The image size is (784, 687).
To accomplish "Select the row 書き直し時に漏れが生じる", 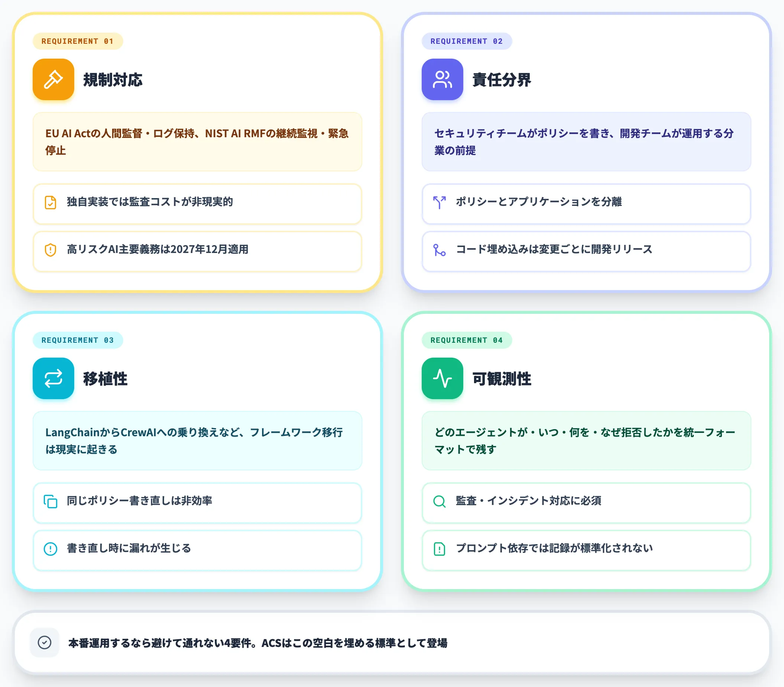I will (x=197, y=550).
